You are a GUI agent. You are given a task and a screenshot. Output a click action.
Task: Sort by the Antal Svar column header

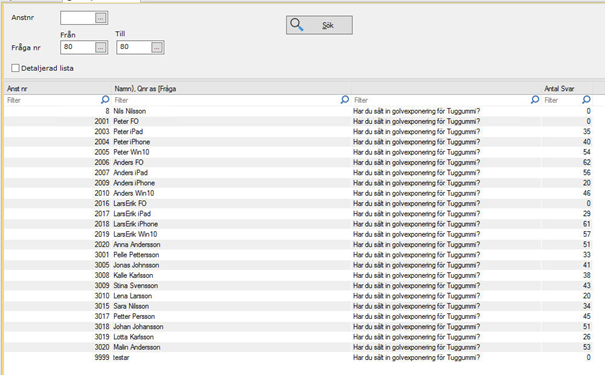click(x=567, y=89)
